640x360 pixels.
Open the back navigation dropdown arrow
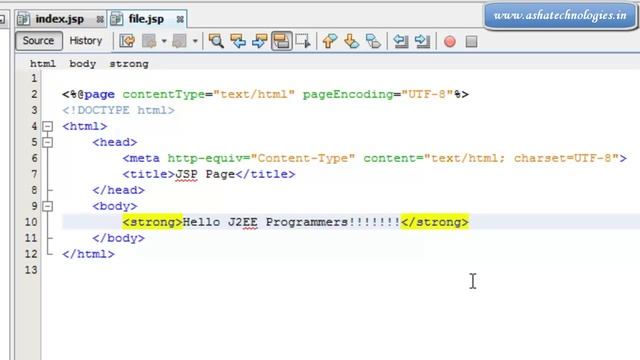(164, 41)
